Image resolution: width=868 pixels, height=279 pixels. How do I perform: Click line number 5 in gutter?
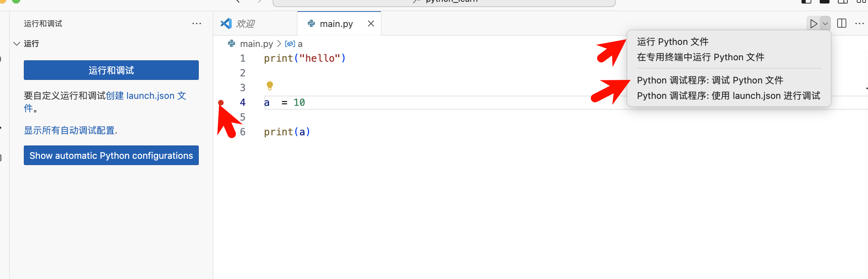[x=243, y=117]
